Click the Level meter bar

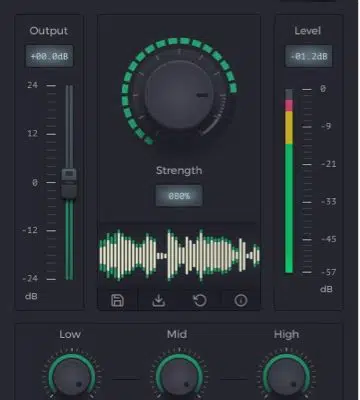[x=289, y=181]
